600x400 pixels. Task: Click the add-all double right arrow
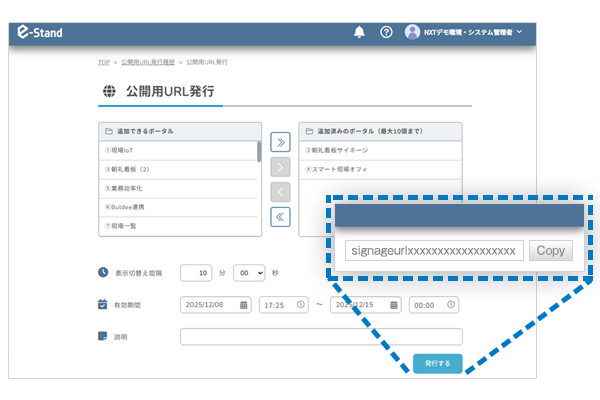(281, 141)
